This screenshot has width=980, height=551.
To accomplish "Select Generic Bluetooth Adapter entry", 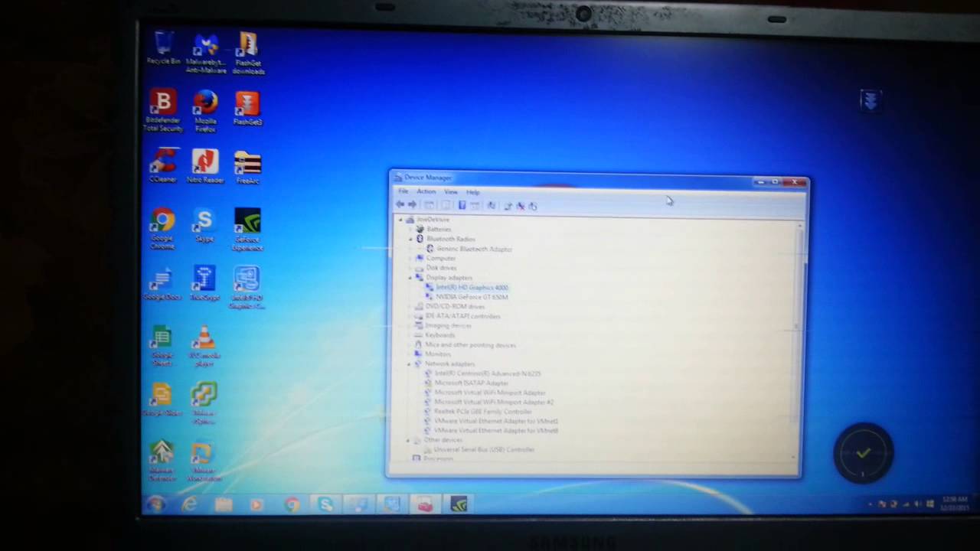I will (x=474, y=249).
